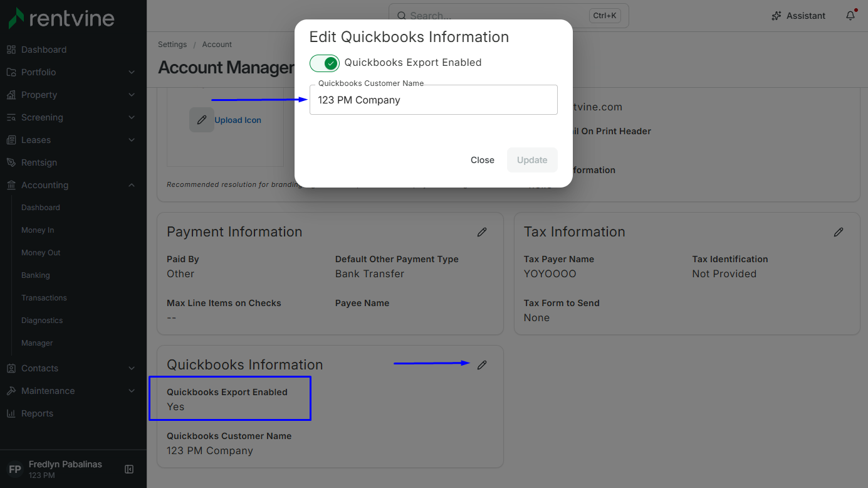Screen dimensions: 868x488
Task: Click the Rentvine logo
Action: tap(61, 18)
